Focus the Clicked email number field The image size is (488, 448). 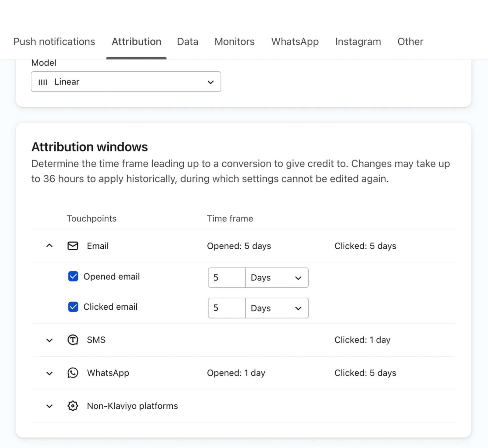click(x=227, y=308)
